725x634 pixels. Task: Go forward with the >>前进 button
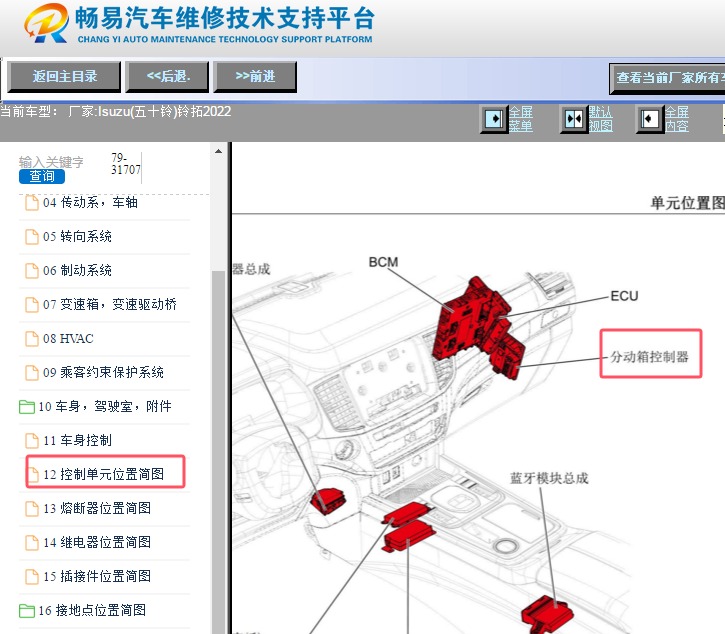pos(255,77)
